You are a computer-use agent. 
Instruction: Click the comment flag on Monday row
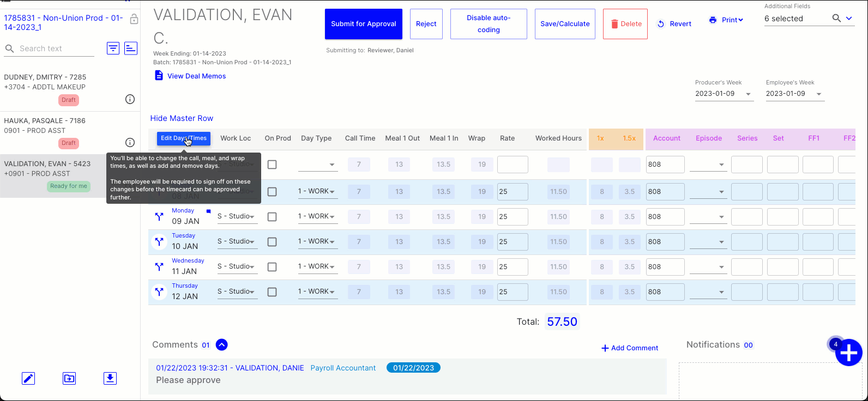(208, 211)
